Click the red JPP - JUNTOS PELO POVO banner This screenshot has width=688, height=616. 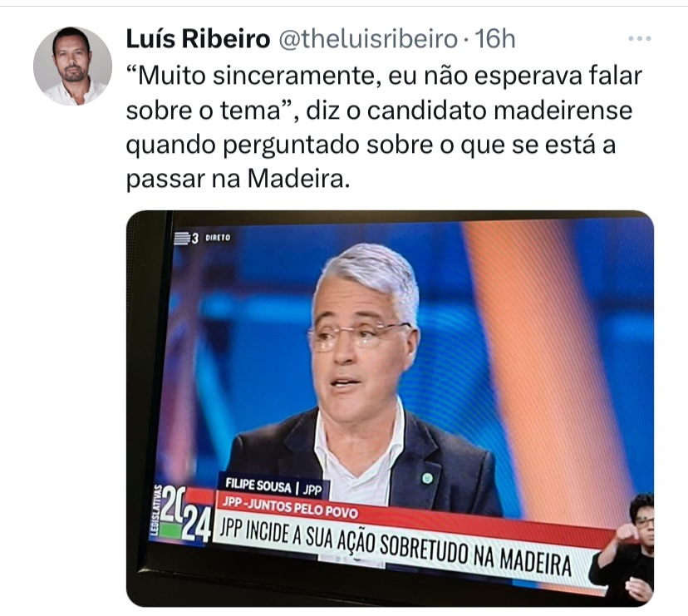[290, 507]
